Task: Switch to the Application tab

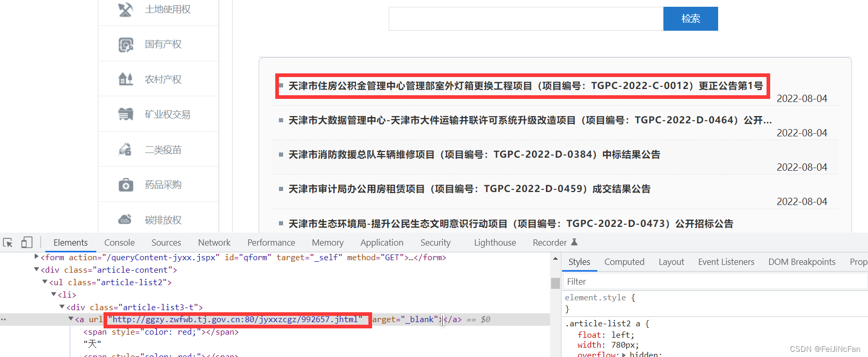Action: click(381, 243)
